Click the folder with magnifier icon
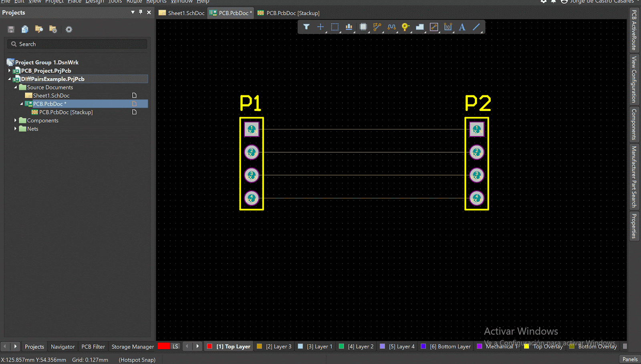Image resolution: width=641 pixels, height=364 pixels. coord(39,29)
